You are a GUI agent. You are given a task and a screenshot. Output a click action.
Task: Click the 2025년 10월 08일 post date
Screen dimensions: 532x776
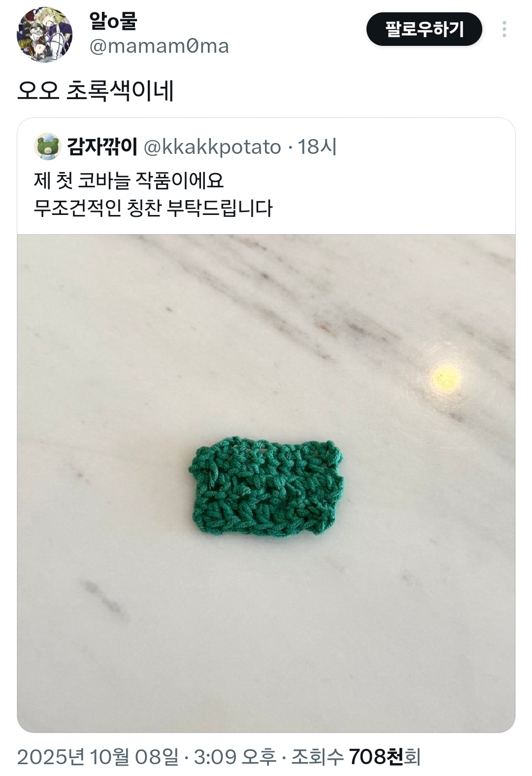[x=98, y=757]
